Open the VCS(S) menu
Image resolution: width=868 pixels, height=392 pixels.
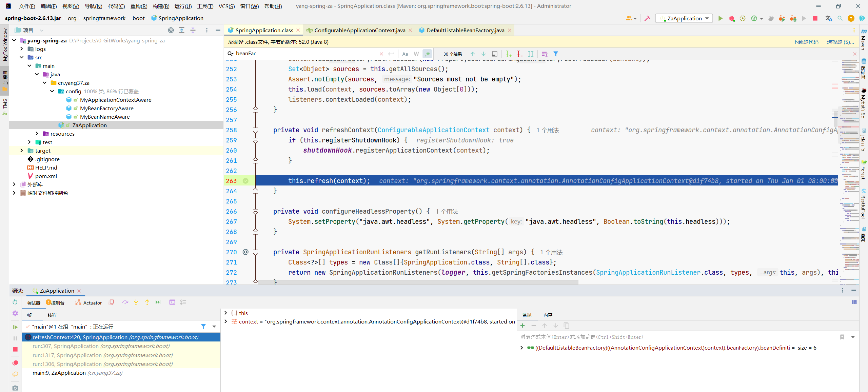(226, 6)
